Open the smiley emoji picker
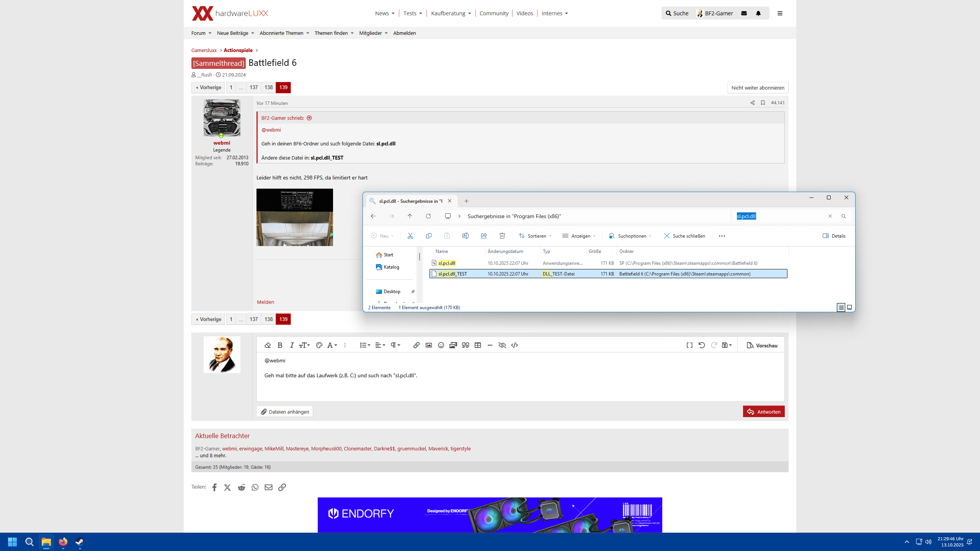Image resolution: width=980 pixels, height=551 pixels. [x=441, y=345]
